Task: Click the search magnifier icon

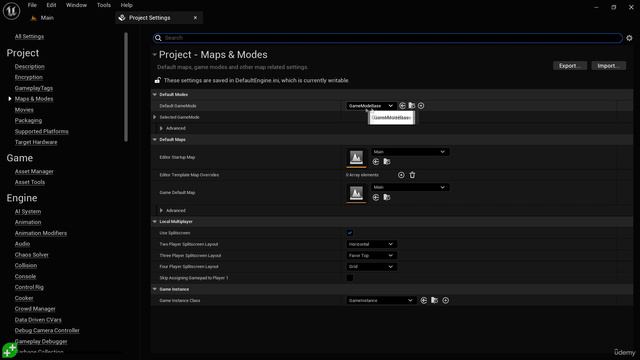Action: coord(158,38)
